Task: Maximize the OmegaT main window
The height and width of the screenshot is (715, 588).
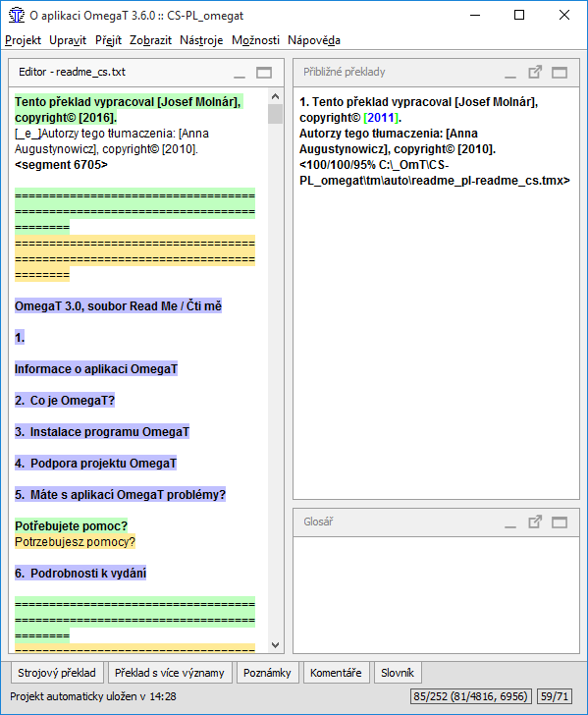Action: coord(519,15)
